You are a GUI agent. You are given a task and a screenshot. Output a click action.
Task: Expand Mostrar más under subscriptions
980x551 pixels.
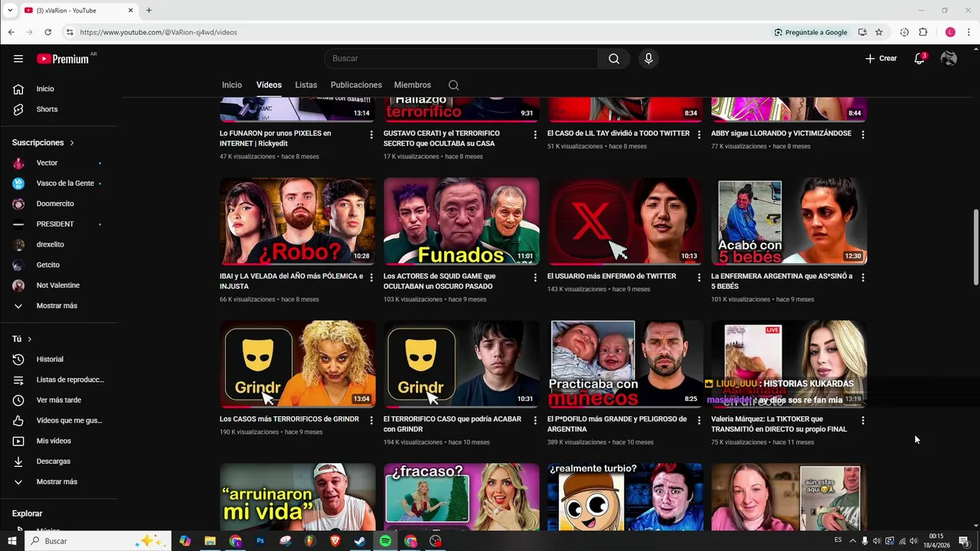pos(58,305)
